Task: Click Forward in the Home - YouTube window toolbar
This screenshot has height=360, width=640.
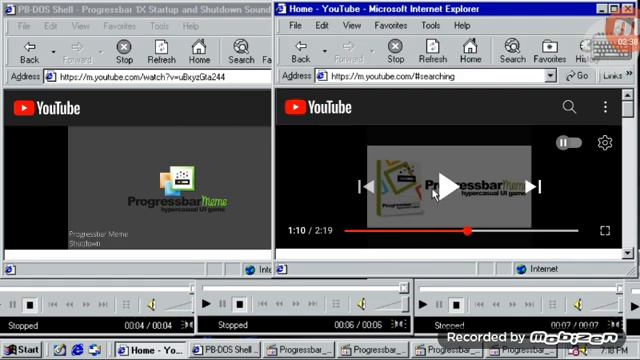Action: tap(348, 51)
